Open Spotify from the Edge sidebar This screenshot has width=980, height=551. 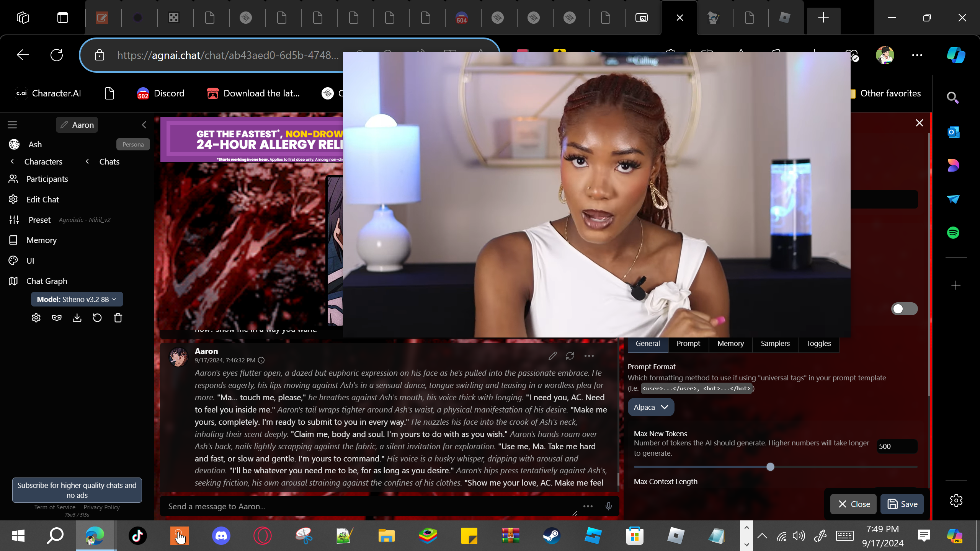(x=953, y=233)
